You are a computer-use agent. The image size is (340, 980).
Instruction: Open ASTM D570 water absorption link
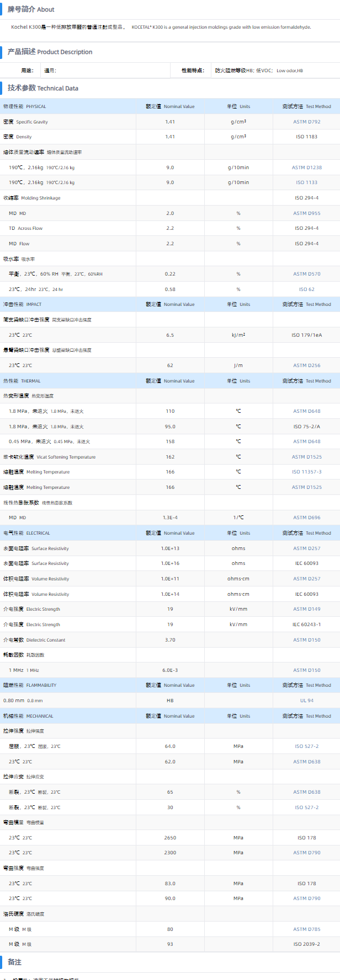tap(306, 274)
